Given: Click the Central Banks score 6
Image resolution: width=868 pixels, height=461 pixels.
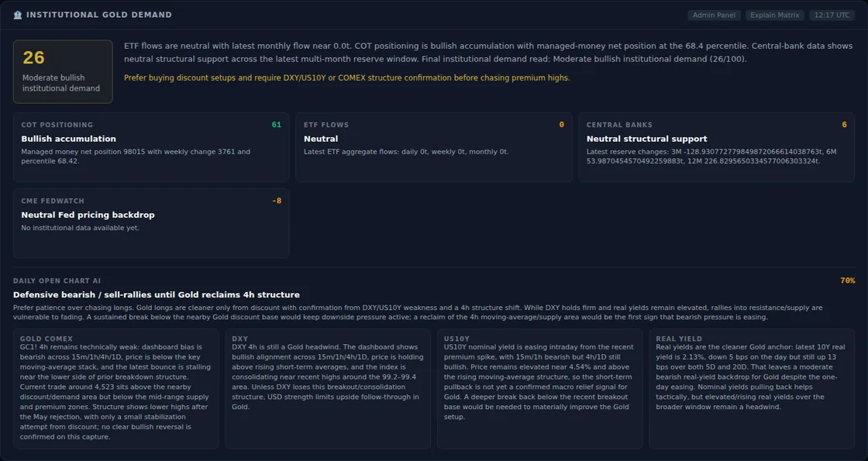Looking at the screenshot, I should [x=844, y=125].
